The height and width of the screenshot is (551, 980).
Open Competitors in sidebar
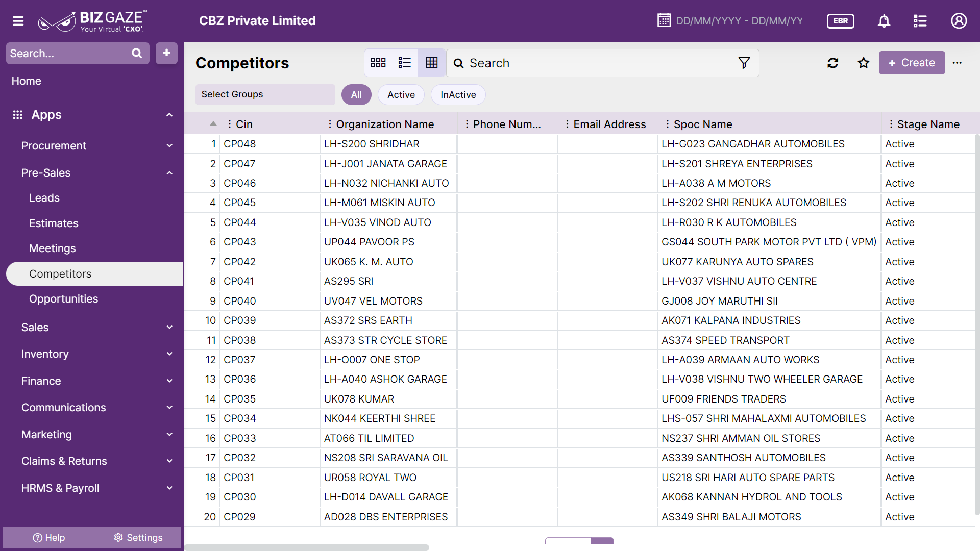(x=94, y=274)
